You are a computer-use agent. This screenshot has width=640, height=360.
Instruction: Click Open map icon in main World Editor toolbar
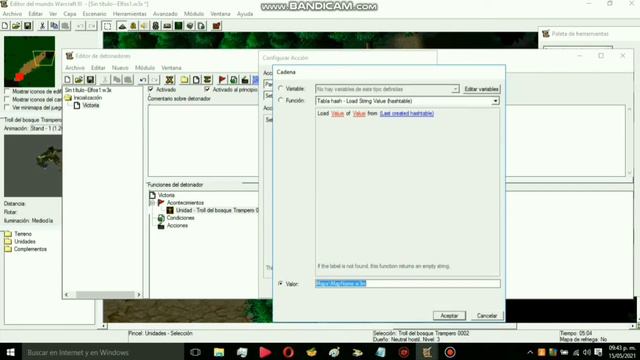pos(16,26)
